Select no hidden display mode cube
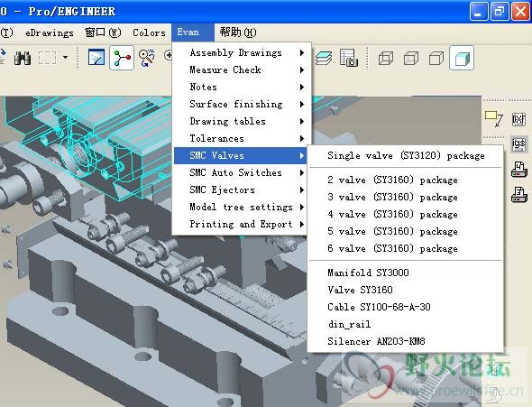The image size is (532, 407). tap(436, 58)
